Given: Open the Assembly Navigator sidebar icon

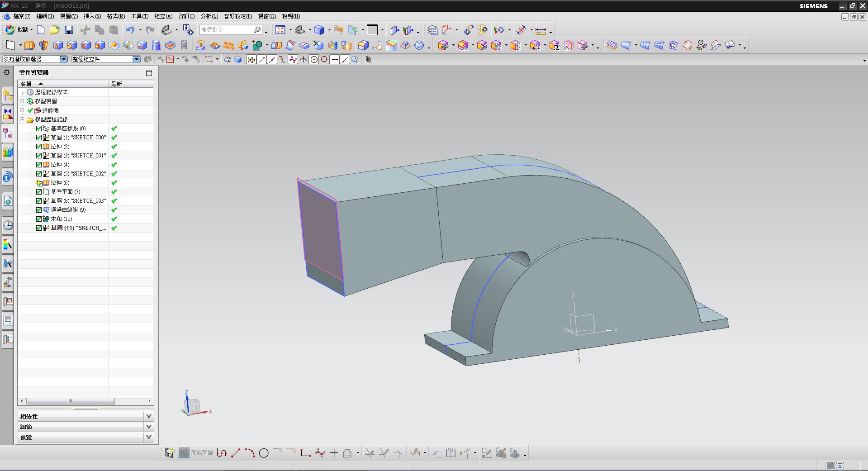Looking at the screenshot, I should click(x=8, y=96).
